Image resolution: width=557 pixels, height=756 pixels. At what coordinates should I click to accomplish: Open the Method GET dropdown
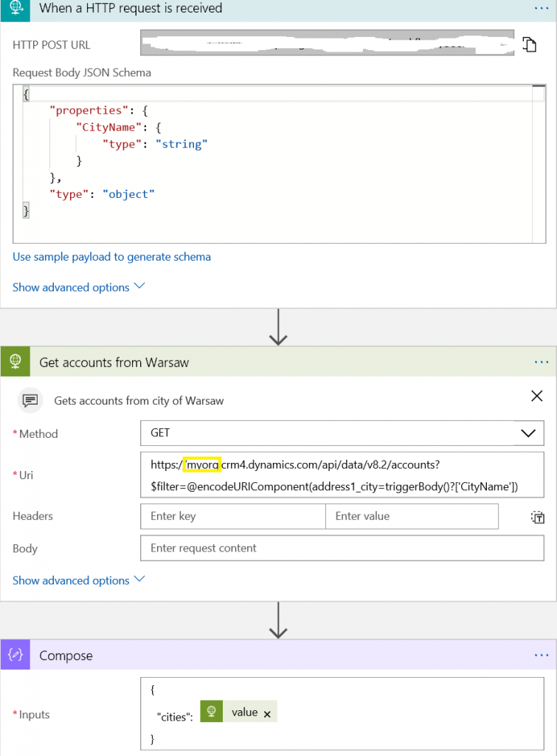527,433
